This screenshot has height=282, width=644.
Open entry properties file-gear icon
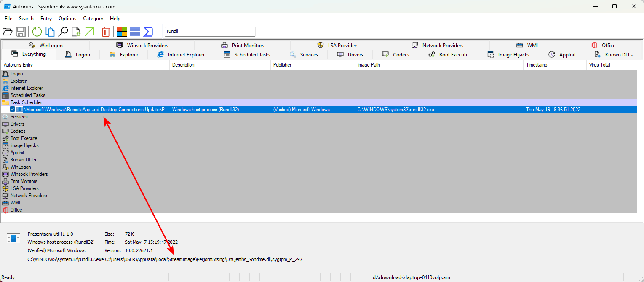[x=76, y=32]
